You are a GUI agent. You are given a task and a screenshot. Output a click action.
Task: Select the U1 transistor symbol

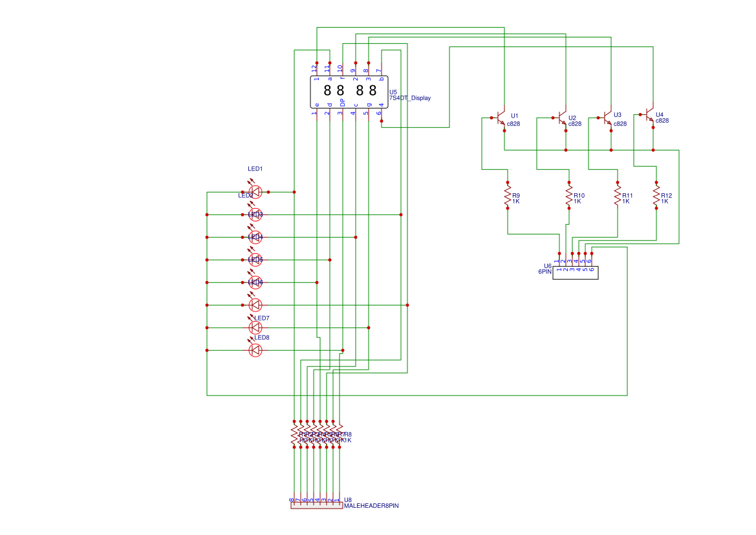[500, 118]
